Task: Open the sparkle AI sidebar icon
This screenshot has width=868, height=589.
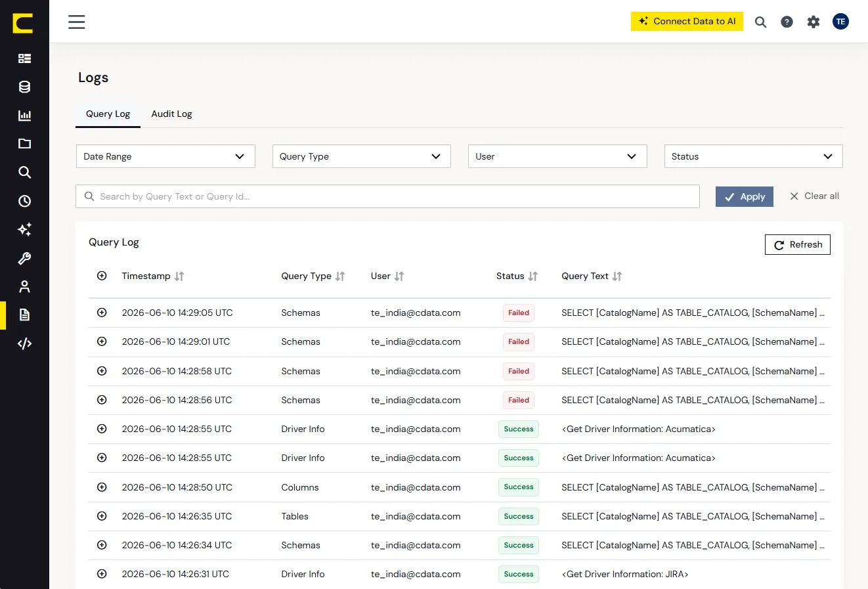Action: [x=24, y=229]
